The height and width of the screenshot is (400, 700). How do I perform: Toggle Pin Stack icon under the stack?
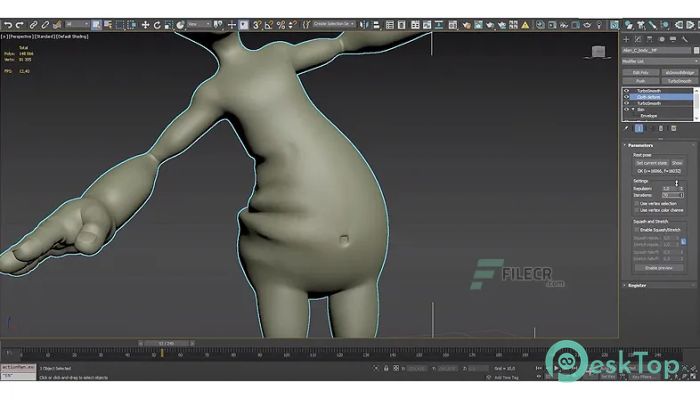627,129
